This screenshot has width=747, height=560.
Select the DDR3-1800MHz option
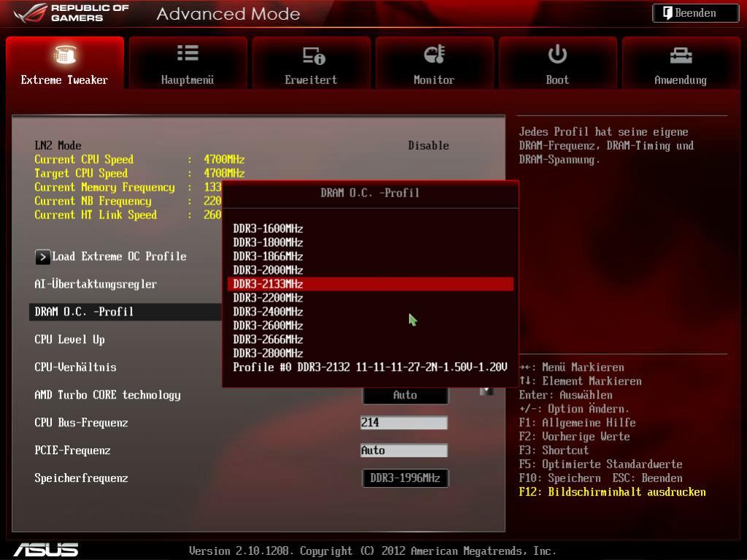[x=370, y=242]
